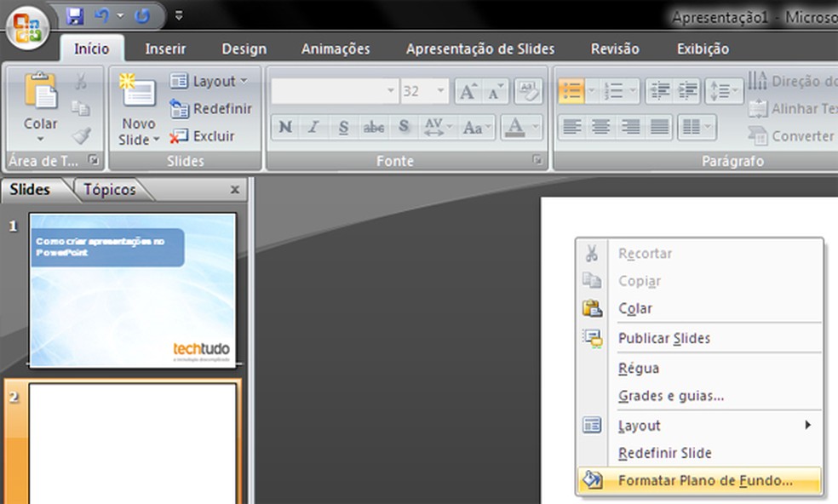Open Grades e guias in context menu

click(x=700, y=396)
